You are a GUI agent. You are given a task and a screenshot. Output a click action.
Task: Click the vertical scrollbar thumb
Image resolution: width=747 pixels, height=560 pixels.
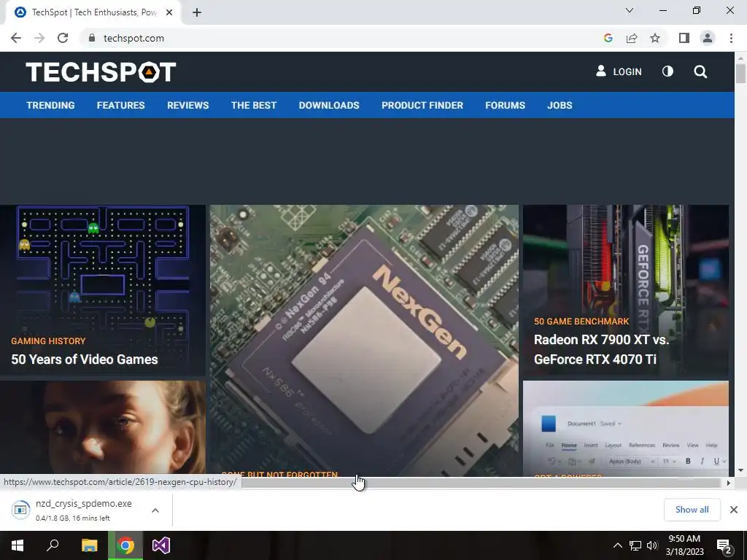tap(740, 74)
